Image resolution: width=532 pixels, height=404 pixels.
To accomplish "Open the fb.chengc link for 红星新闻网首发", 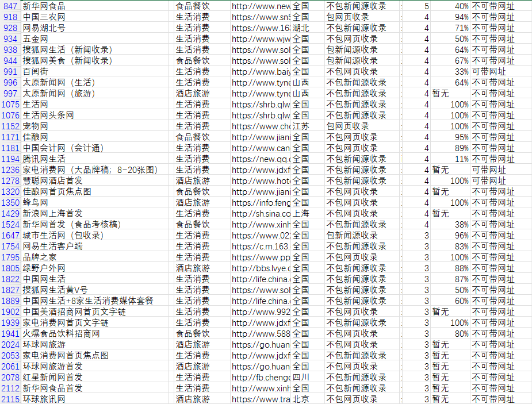I will [x=261, y=378].
